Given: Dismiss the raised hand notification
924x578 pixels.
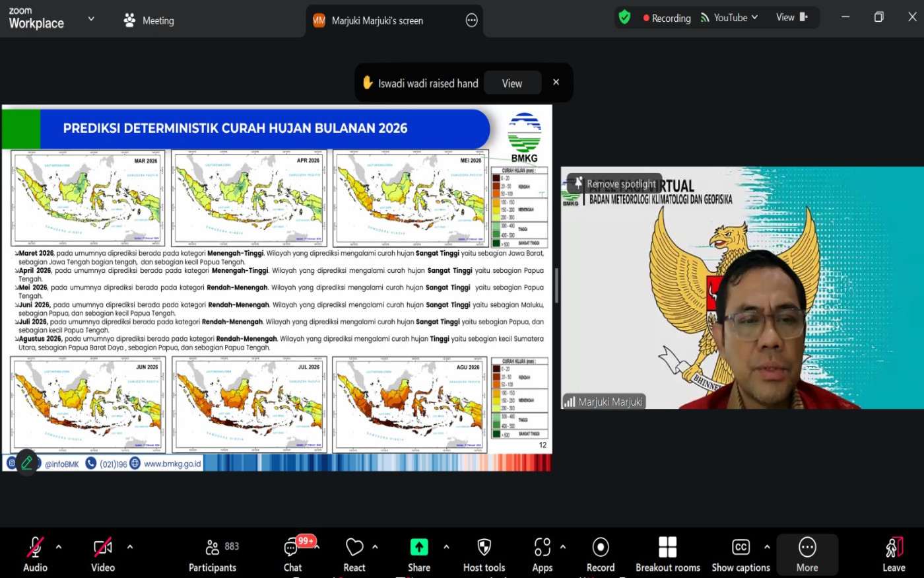Looking at the screenshot, I should click(x=556, y=83).
